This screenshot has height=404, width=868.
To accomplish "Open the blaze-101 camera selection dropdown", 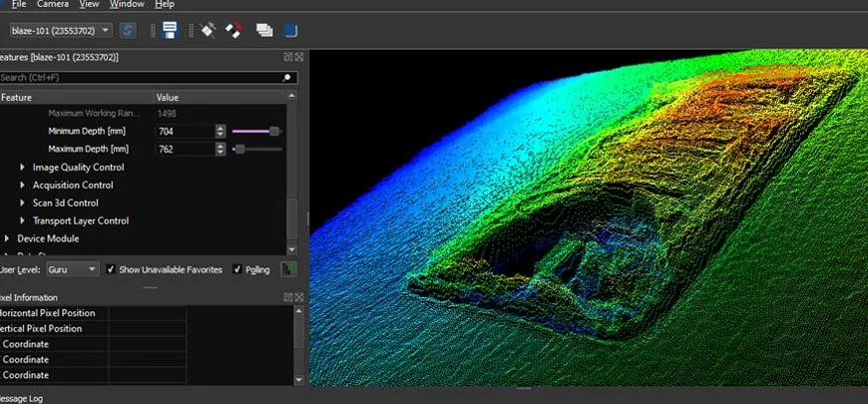I will point(61,31).
